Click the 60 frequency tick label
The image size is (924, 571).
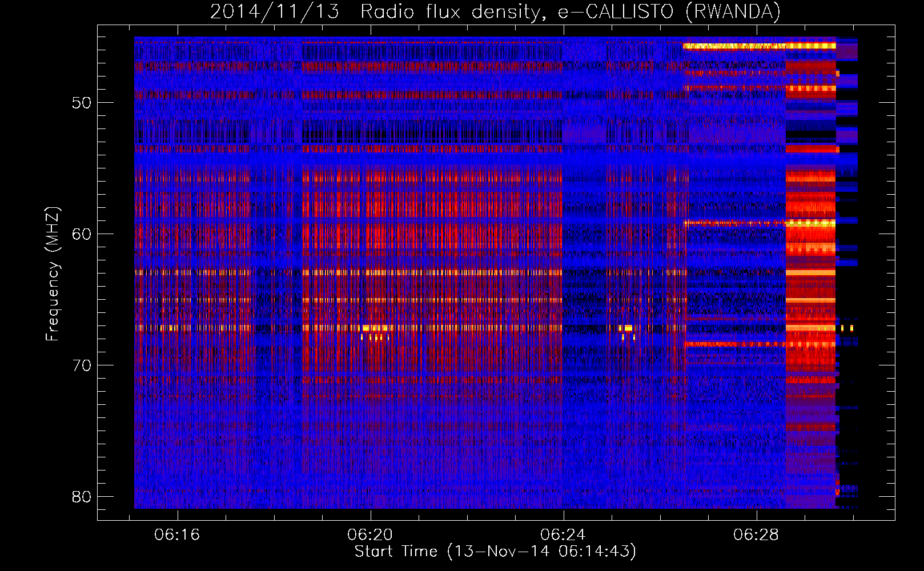click(x=82, y=234)
